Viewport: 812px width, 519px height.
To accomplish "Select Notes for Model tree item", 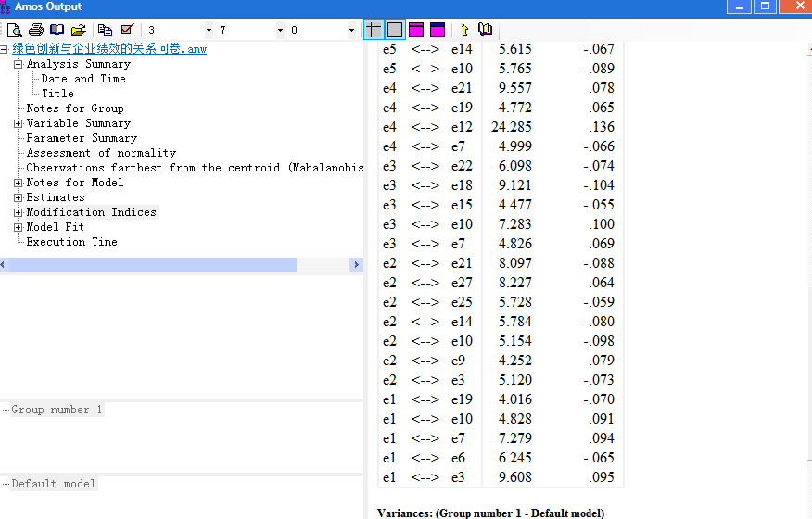I will [x=75, y=183].
